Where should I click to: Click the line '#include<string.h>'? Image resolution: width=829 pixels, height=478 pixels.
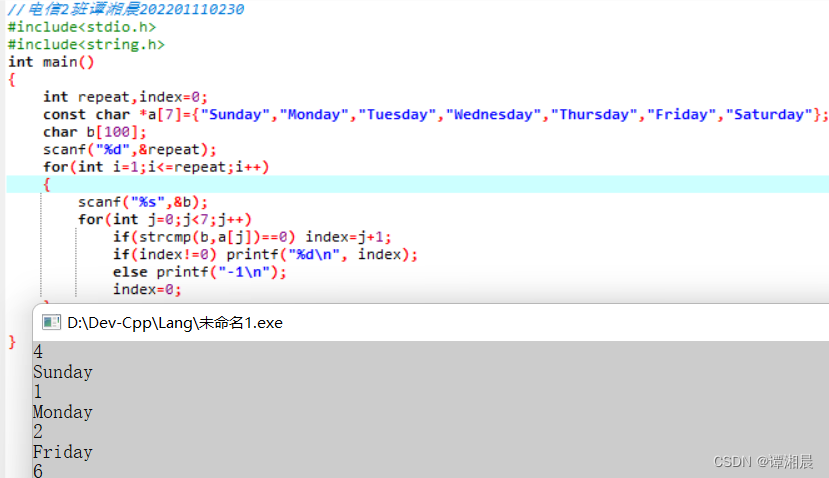click(86, 44)
